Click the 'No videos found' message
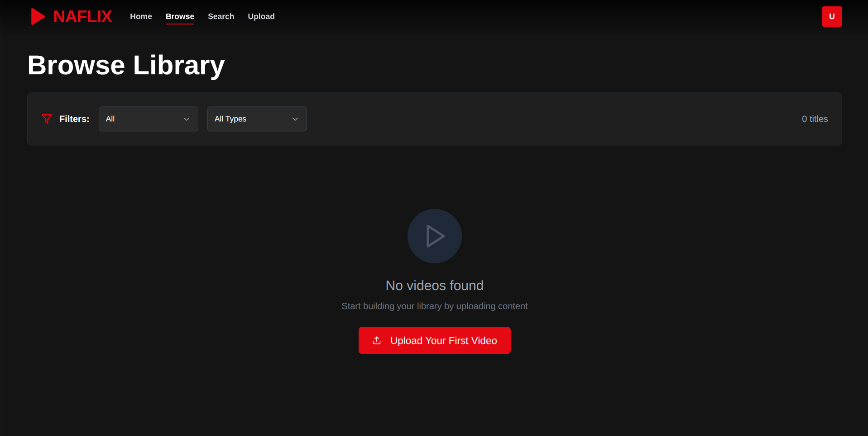Image resolution: width=868 pixels, height=436 pixels. point(435,286)
